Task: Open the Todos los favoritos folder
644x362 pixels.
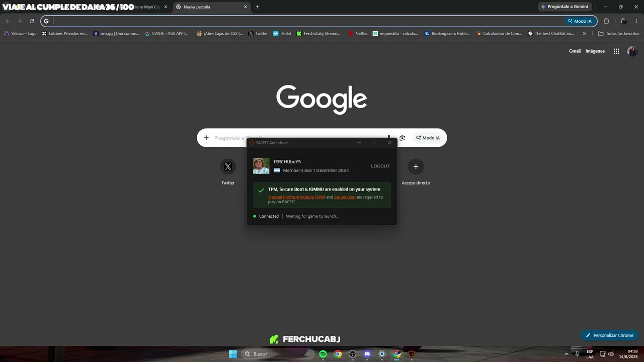Action: click(618, 34)
